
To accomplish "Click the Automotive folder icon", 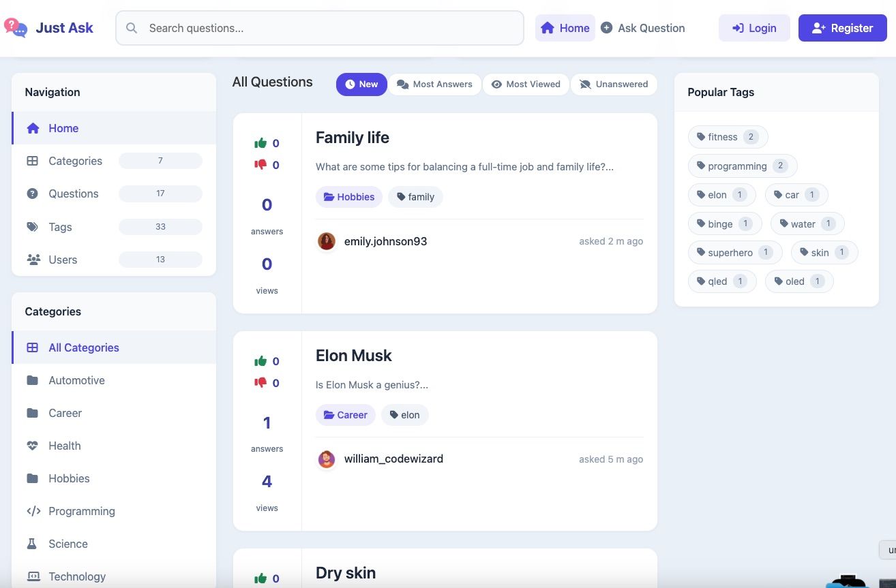I will pyautogui.click(x=32, y=380).
